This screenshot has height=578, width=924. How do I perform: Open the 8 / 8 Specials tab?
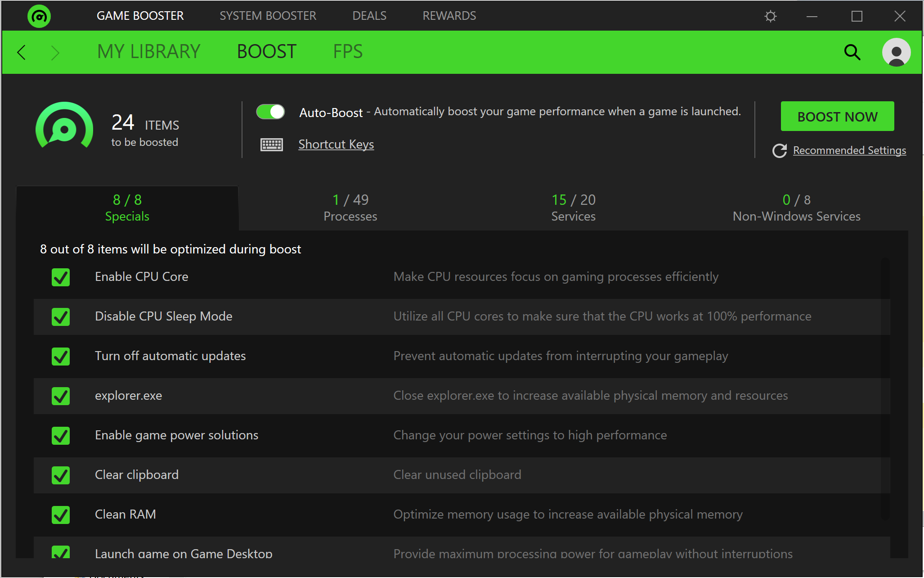(x=127, y=208)
